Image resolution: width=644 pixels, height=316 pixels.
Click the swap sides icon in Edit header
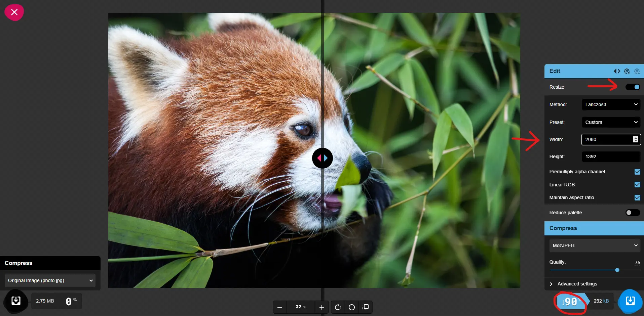[x=617, y=71]
